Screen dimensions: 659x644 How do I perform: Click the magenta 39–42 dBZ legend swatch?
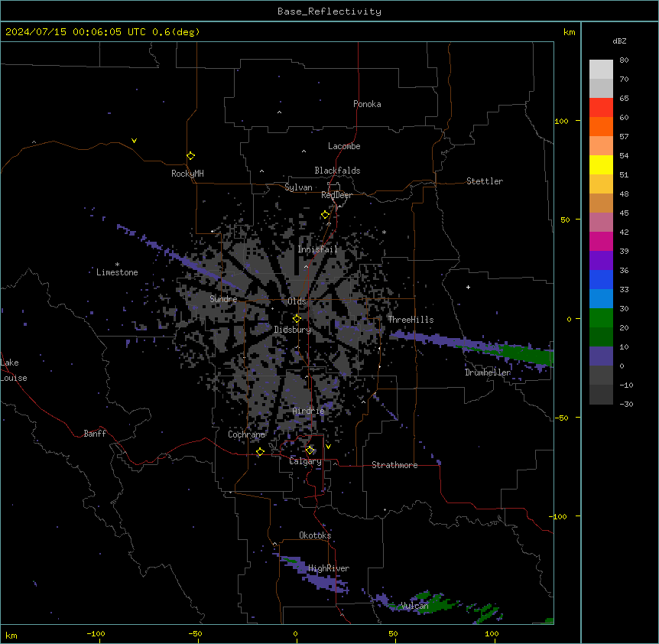pos(601,241)
